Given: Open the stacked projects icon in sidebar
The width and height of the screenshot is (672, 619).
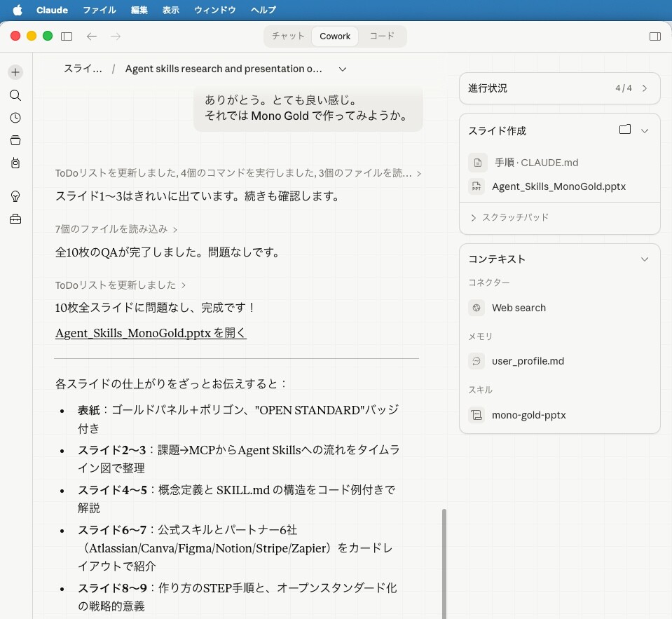Looking at the screenshot, I should 15,140.
